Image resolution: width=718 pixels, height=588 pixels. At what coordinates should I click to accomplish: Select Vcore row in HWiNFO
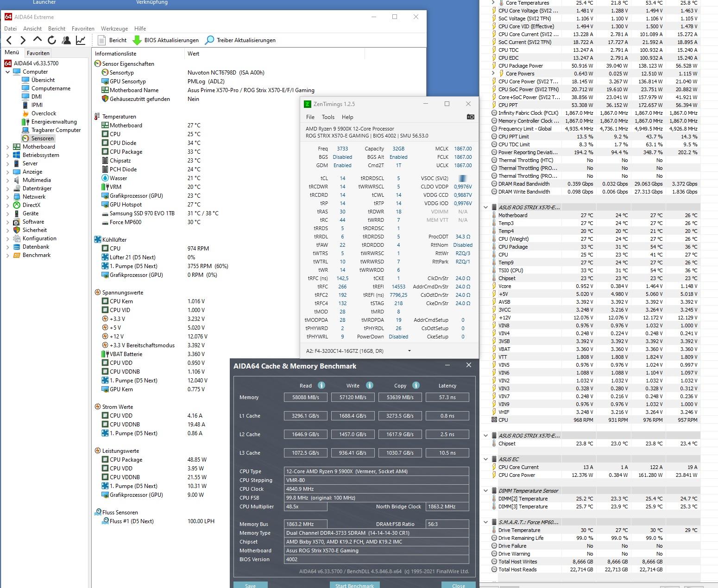coord(595,286)
